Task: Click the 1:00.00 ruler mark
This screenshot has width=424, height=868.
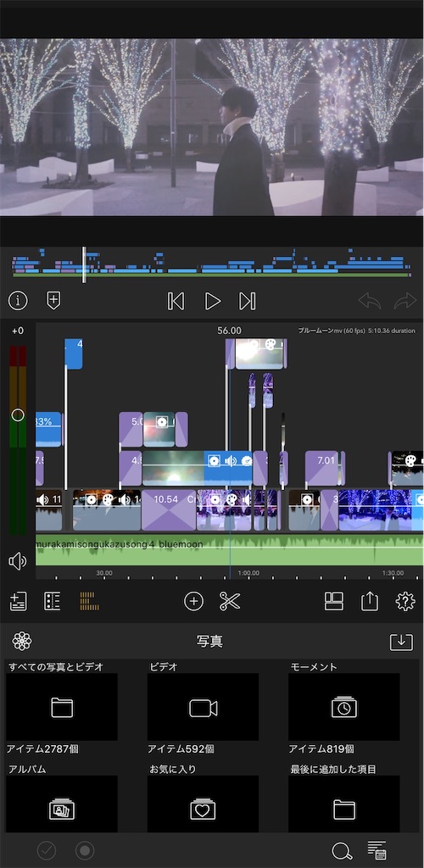Action: 248,573
